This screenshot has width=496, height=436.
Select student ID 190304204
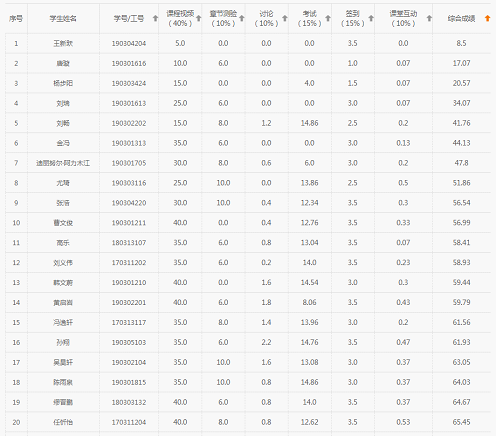coord(129,43)
